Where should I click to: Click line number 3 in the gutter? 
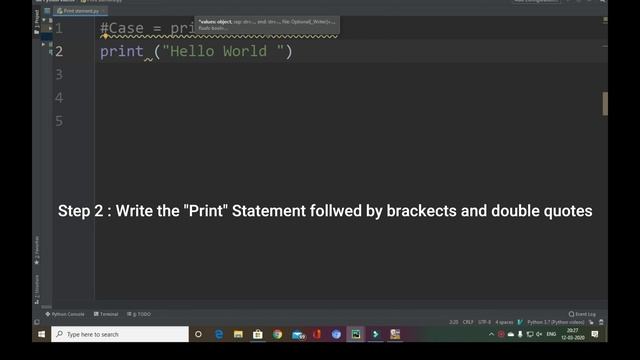pos(59,74)
